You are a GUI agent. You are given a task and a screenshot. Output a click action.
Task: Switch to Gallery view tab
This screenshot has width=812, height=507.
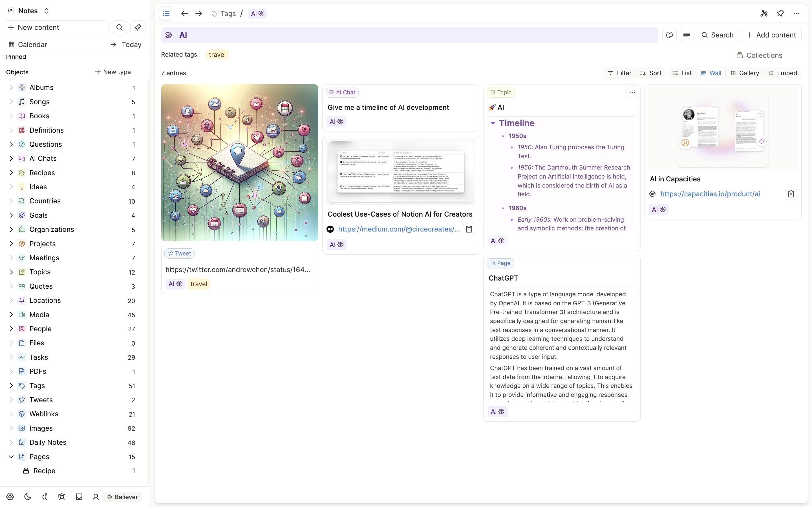(745, 73)
